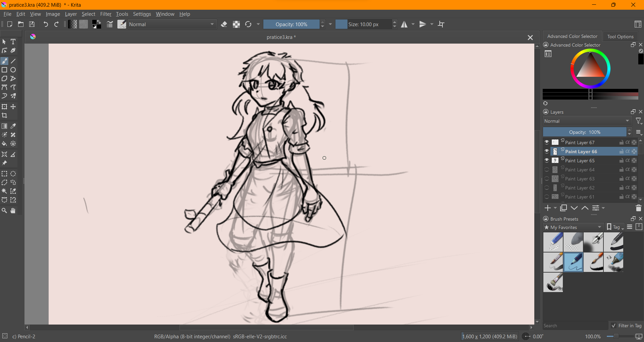Click the toolbar Opacity 100% slider
This screenshot has height=342, width=644.
click(x=291, y=24)
